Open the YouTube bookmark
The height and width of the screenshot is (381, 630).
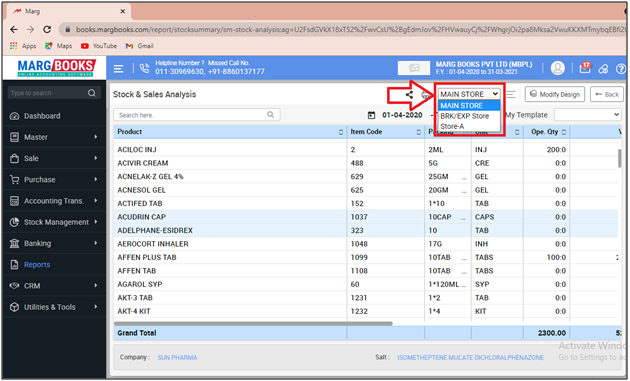(x=99, y=46)
